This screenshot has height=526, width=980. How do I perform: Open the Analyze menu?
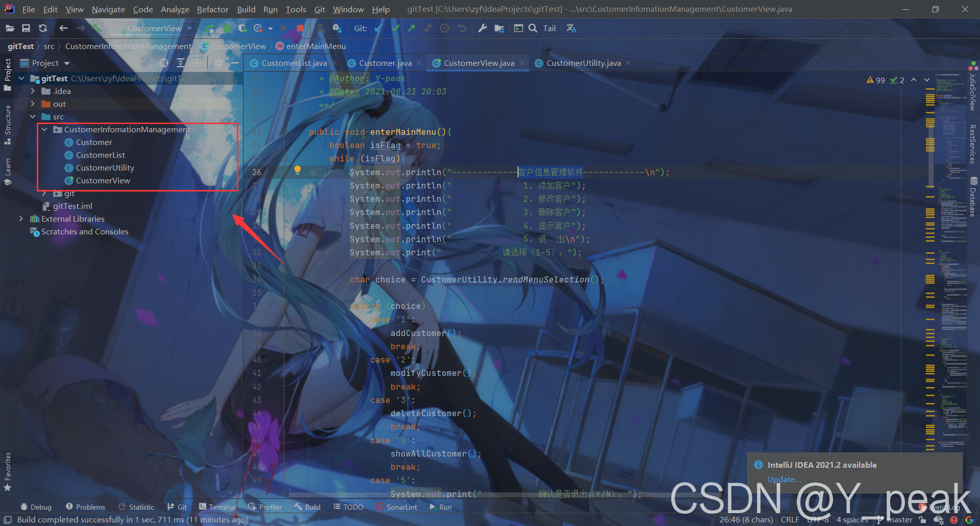point(175,9)
